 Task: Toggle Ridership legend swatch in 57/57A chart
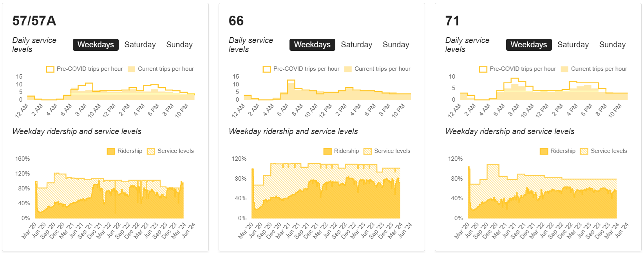tap(111, 151)
